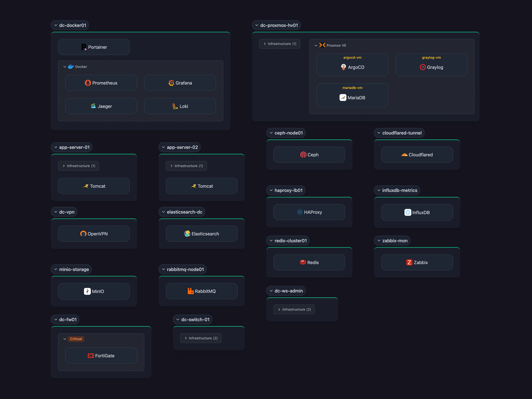532x399 pixels.
Task: Click the HAProxy icon
Action: [300, 212]
